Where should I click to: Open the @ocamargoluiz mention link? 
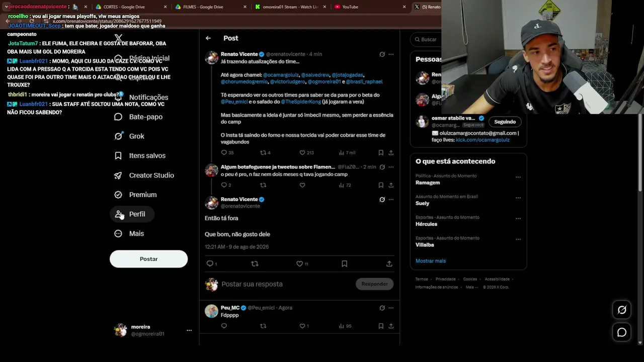(x=281, y=75)
